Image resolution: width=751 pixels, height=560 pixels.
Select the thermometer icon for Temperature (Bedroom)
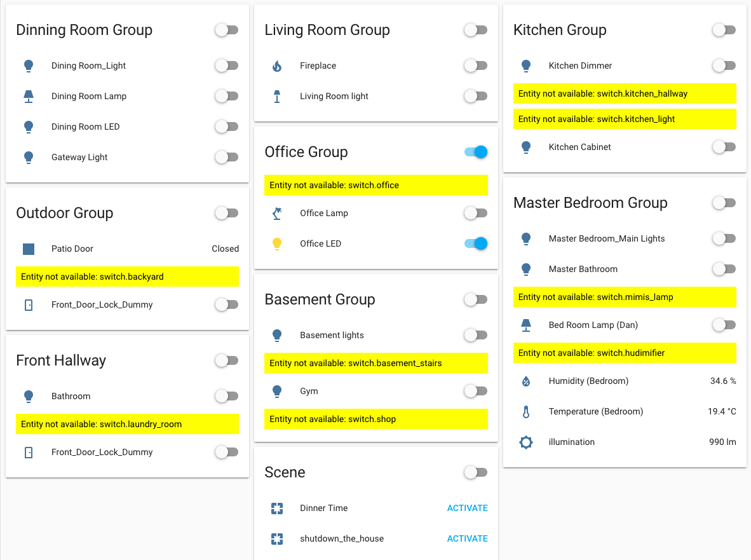click(x=526, y=411)
